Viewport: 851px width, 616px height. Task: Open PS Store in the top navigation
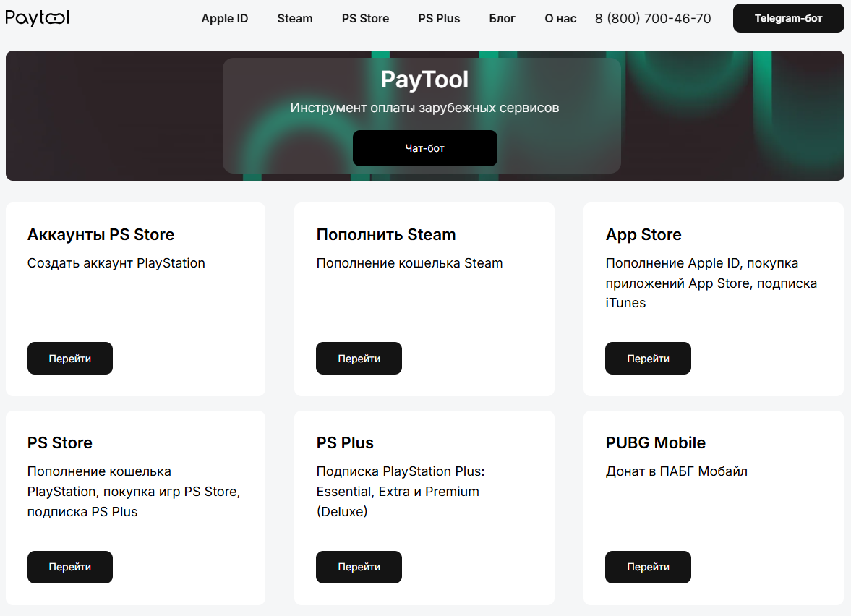tap(365, 19)
